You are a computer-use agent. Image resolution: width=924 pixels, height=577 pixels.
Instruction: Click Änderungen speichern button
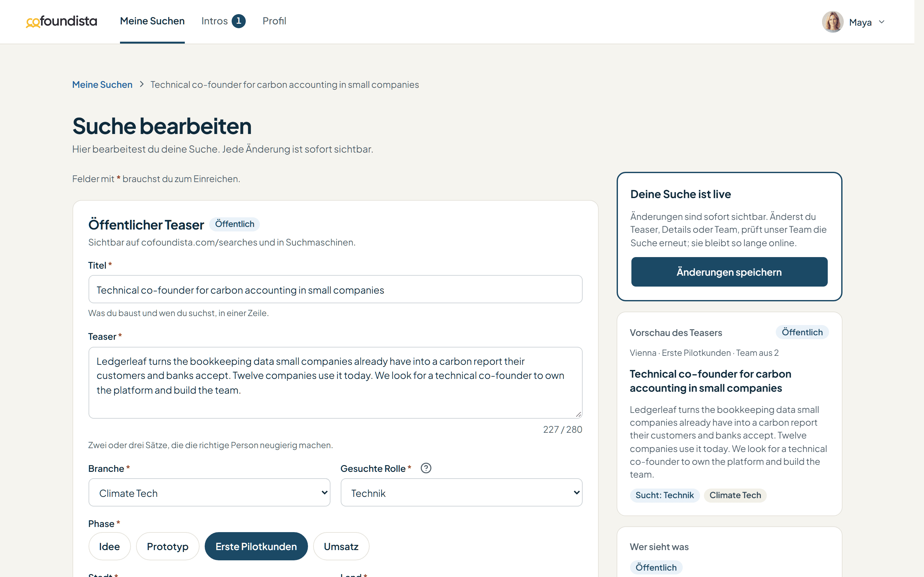pyautogui.click(x=729, y=272)
